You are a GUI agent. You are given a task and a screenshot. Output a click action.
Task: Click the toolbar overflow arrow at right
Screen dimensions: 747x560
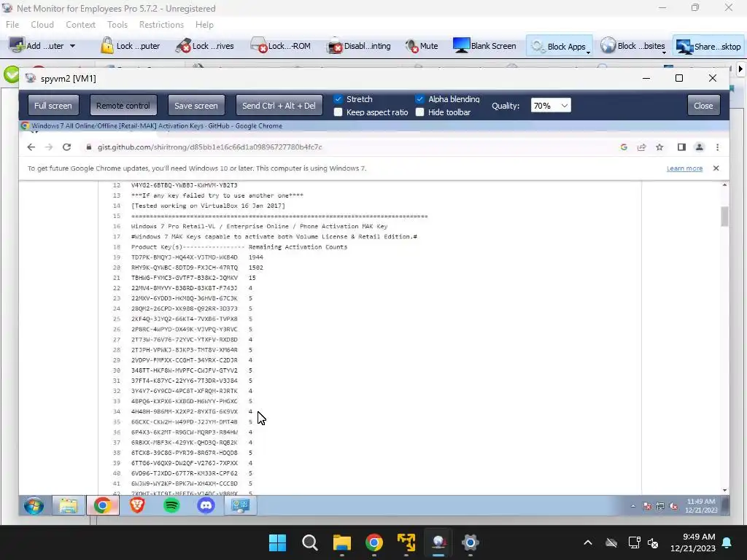[x=740, y=69]
